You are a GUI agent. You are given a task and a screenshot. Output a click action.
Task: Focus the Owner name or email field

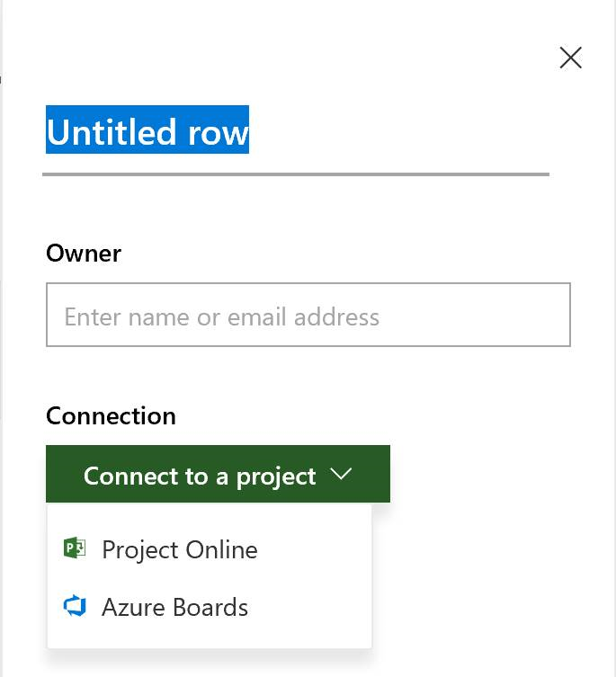pyautogui.click(x=308, y=316)
